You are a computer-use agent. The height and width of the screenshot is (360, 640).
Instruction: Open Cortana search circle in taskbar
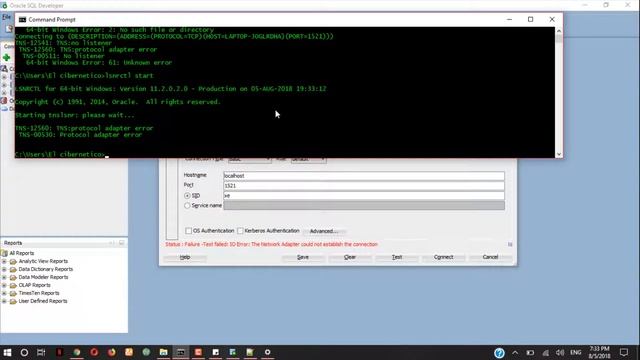pyautogui.click(x=24, y=352)
